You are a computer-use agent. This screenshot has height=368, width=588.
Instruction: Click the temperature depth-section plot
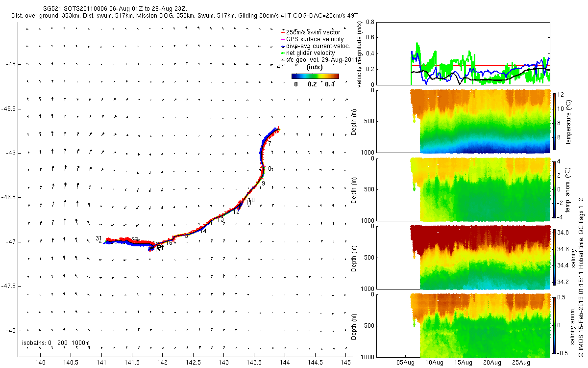coord(480,121)
